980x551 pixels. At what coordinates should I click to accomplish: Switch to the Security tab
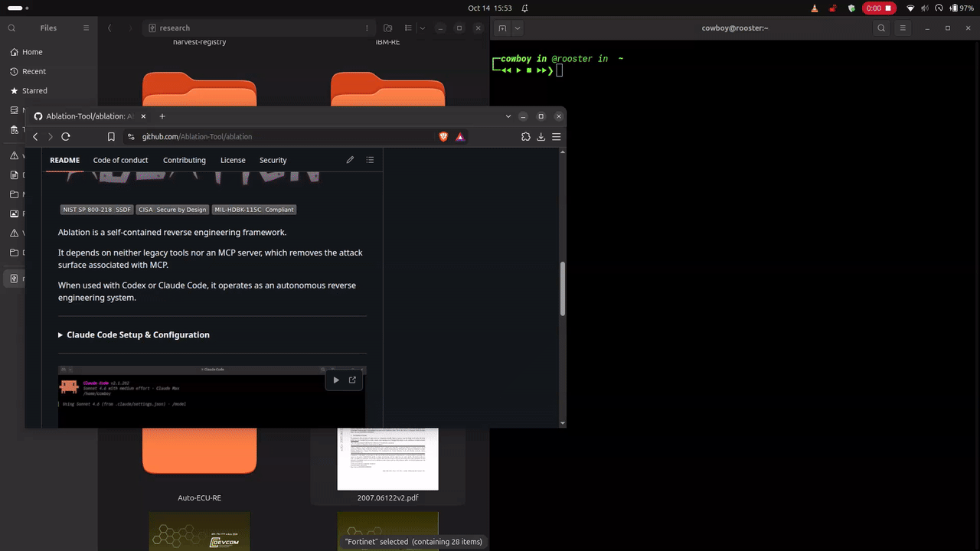click(x=273, y=160)
